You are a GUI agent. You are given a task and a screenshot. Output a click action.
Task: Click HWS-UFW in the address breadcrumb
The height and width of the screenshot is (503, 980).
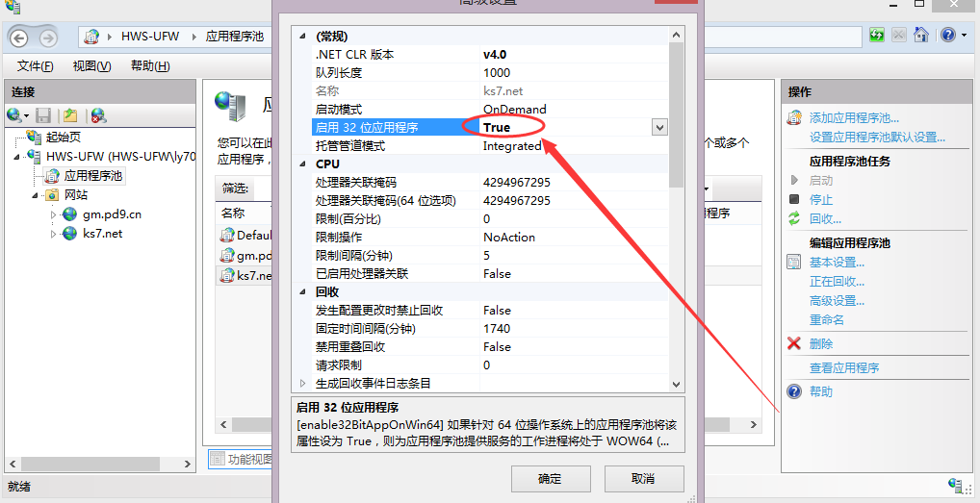(x=150, y=37)
